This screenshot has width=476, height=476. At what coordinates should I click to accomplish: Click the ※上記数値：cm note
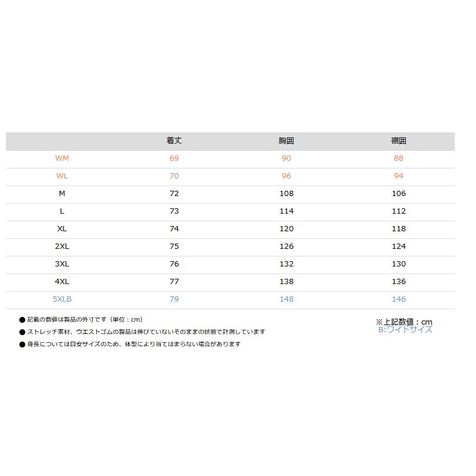point(404,322)
